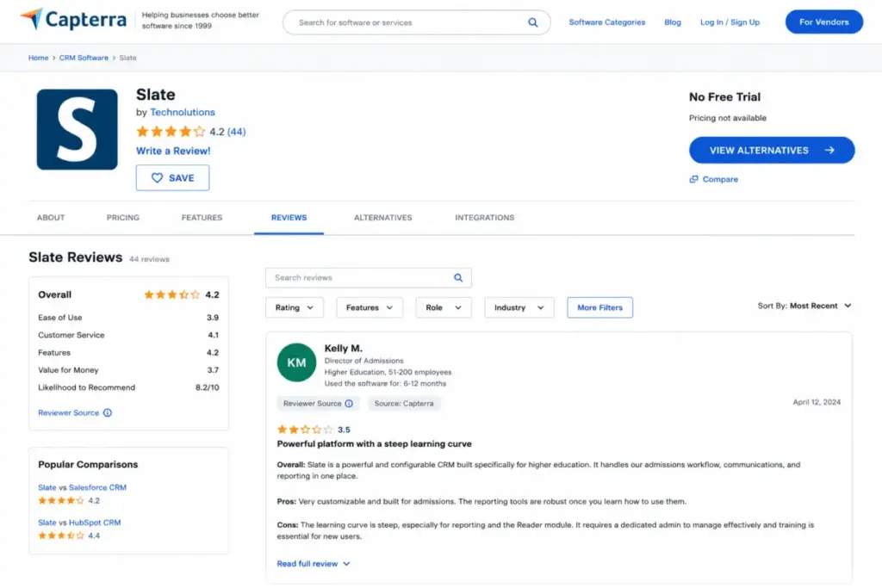
Task: Click Log In / Sign Up
Action: point(730,22)
